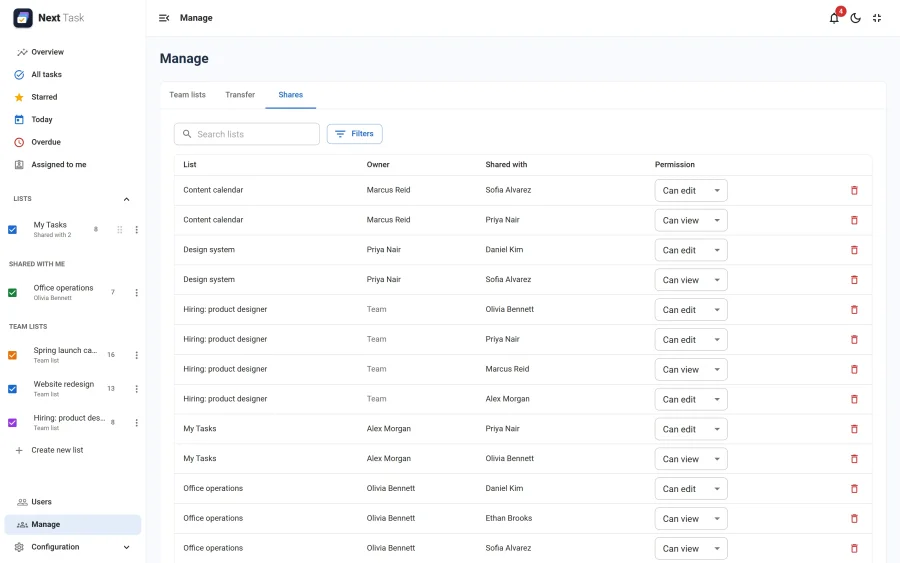
Task: Open options menu for Hiring: product des... list
Action: tap(137, 423)
